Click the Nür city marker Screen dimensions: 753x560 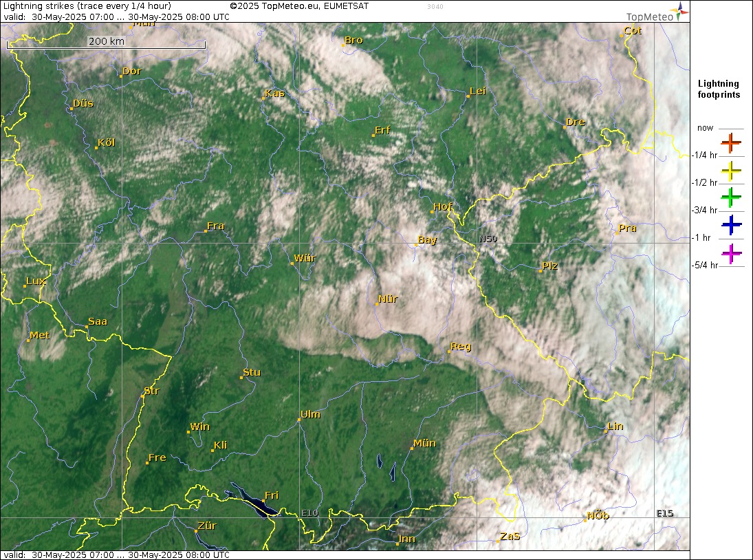click(377, 304)
